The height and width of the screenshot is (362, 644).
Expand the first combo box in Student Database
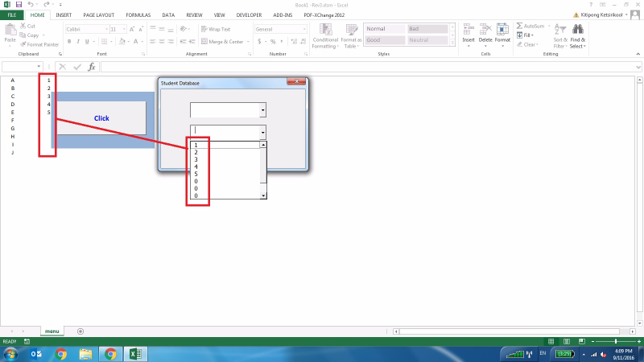pyautogui.click(x=262, y=109)
